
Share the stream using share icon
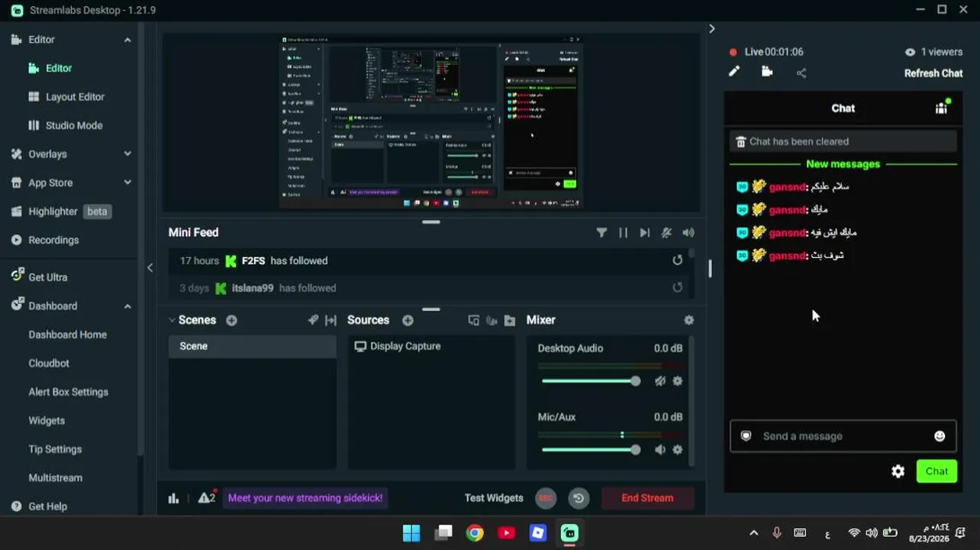click(x=801, y=73)
